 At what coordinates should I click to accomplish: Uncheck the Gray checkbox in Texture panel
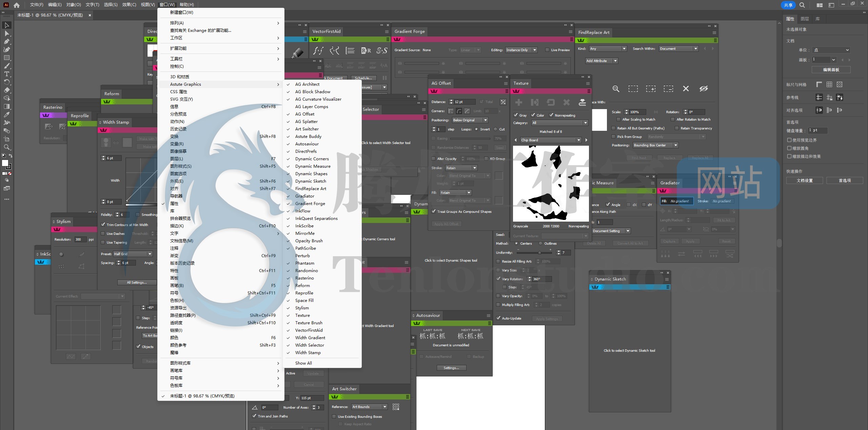516,115
